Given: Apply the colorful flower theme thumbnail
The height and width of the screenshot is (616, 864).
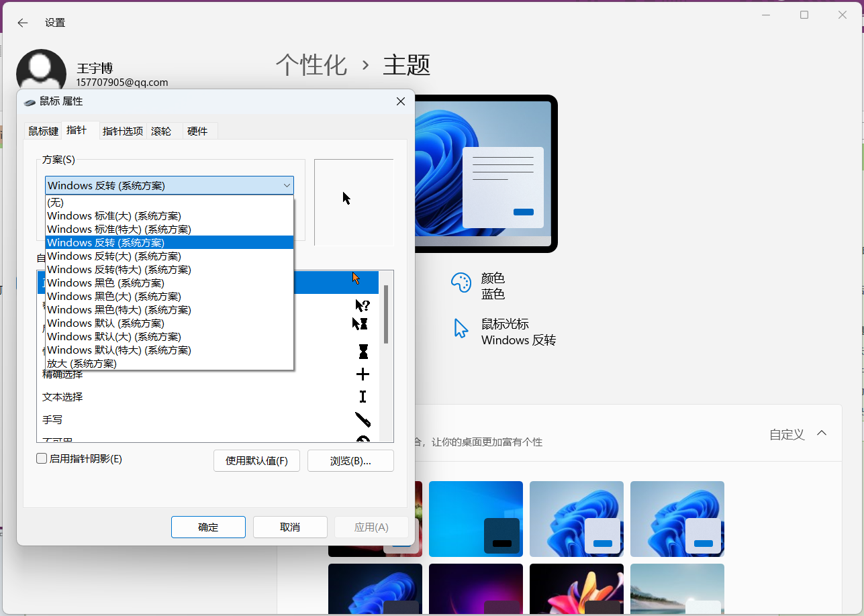Looking at the screenshot, I should coord(577,590).
